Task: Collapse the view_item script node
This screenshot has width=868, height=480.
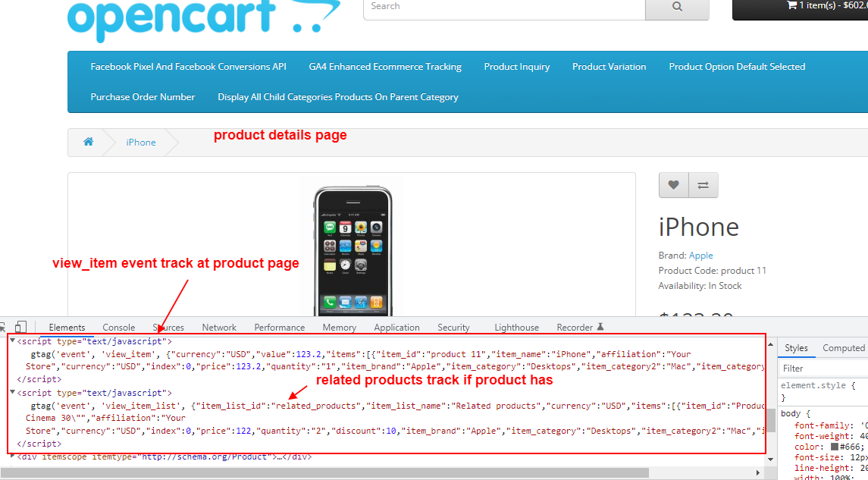Action: [12, 341]
